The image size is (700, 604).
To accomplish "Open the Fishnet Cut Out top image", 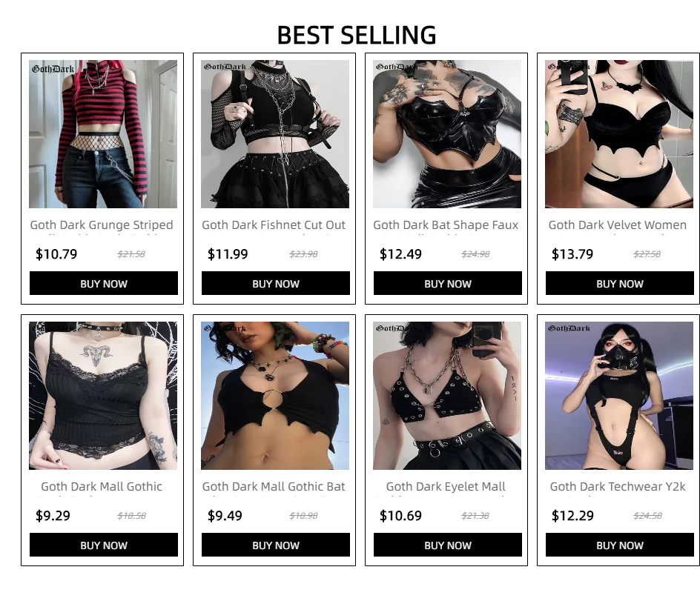I will (x=275, y=134).
